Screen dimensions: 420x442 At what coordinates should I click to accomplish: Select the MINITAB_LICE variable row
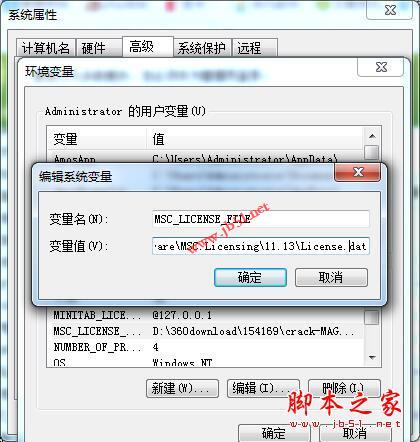pyautogui.click(x=205, y=315)
